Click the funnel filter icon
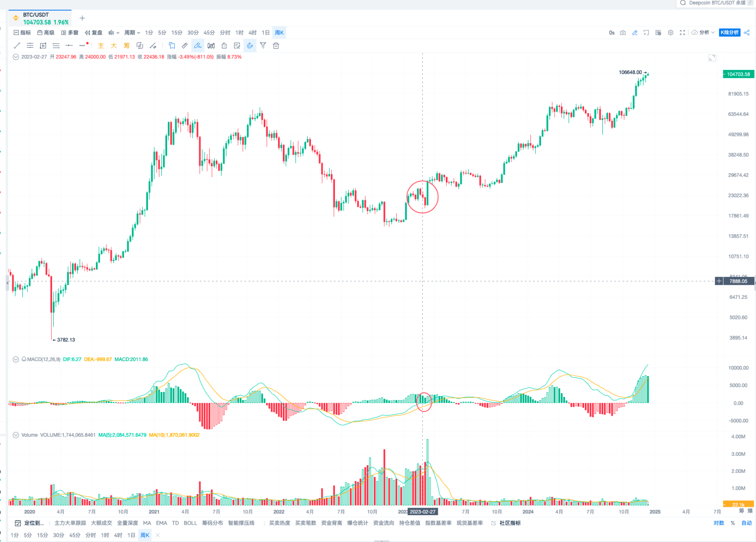Screen dimensions: 756x542 (x=263, y=46)
